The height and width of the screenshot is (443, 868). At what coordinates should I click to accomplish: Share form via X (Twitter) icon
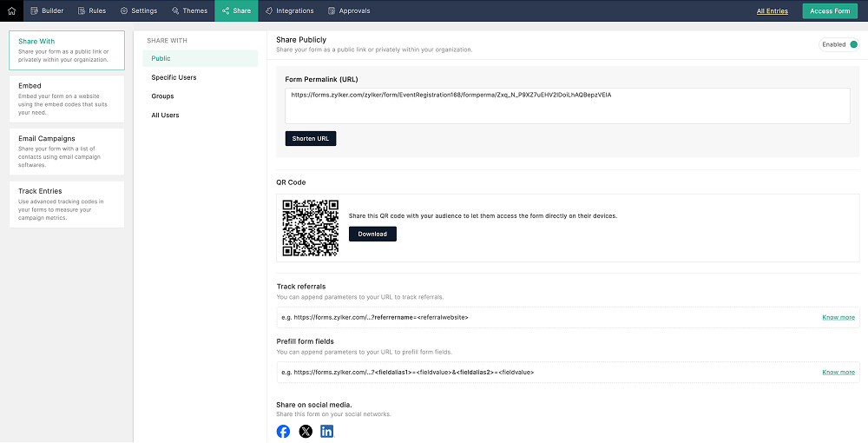(x=306, y=431)
